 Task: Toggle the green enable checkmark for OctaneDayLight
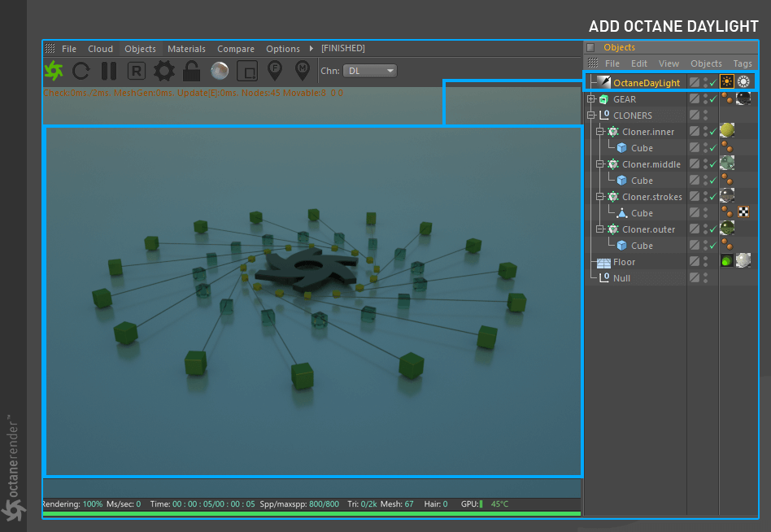(713, 83)
